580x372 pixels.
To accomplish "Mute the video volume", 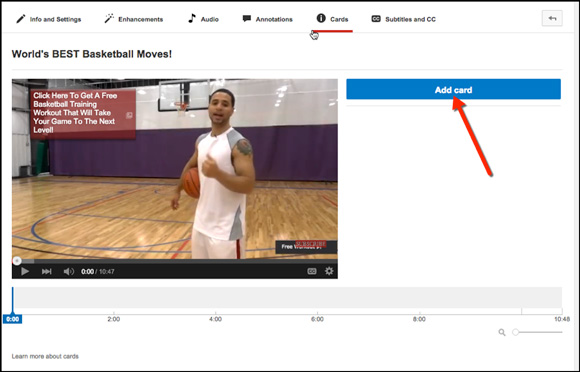I will pyautogui.click(x=68, y=271).
